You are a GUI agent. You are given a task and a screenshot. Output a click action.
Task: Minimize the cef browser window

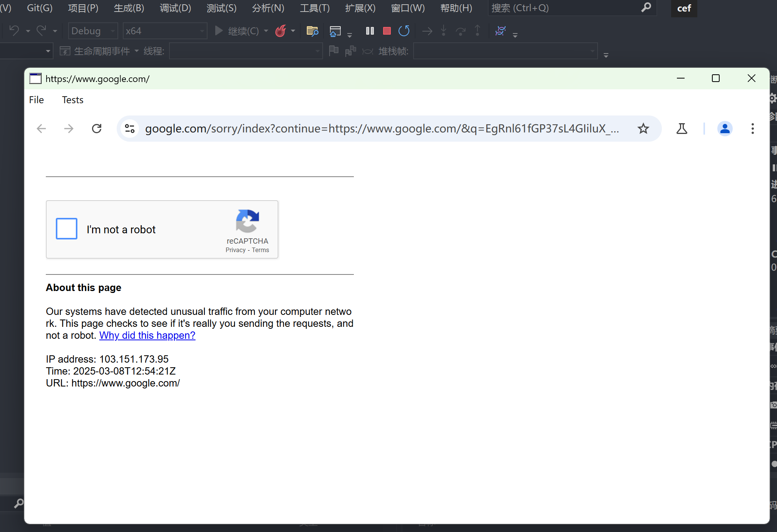(x=681, y=79)
